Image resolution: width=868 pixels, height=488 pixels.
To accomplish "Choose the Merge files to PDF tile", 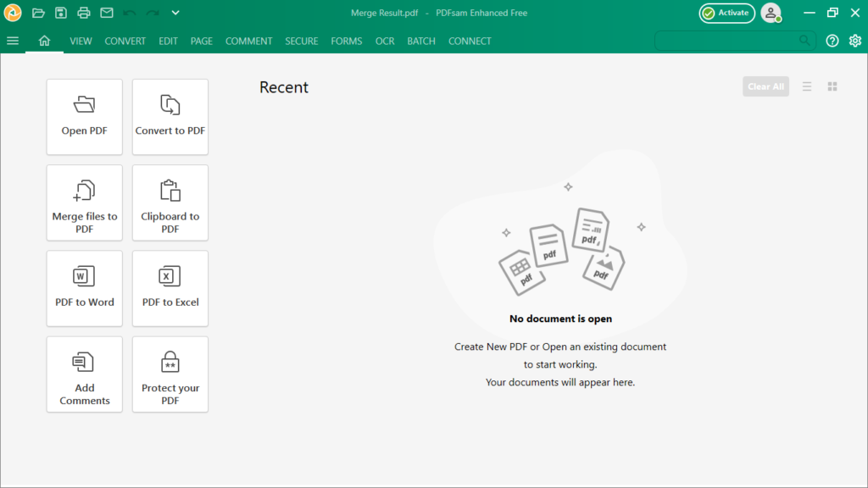I will [85, 202].
